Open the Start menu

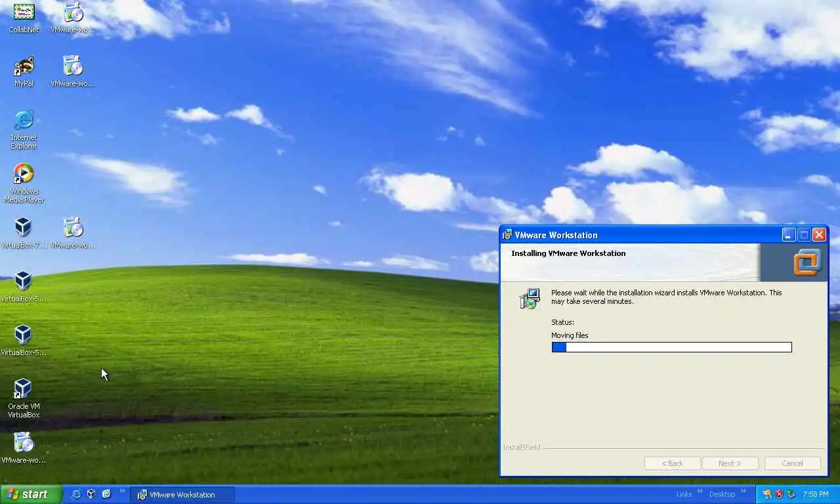pyautogui.click(x=31, y=494)
